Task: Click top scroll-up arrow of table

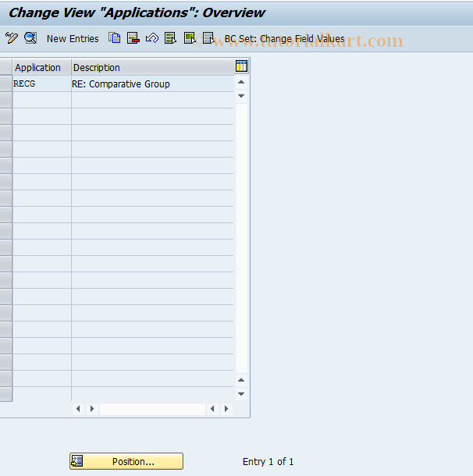Action: pos(241,82)
